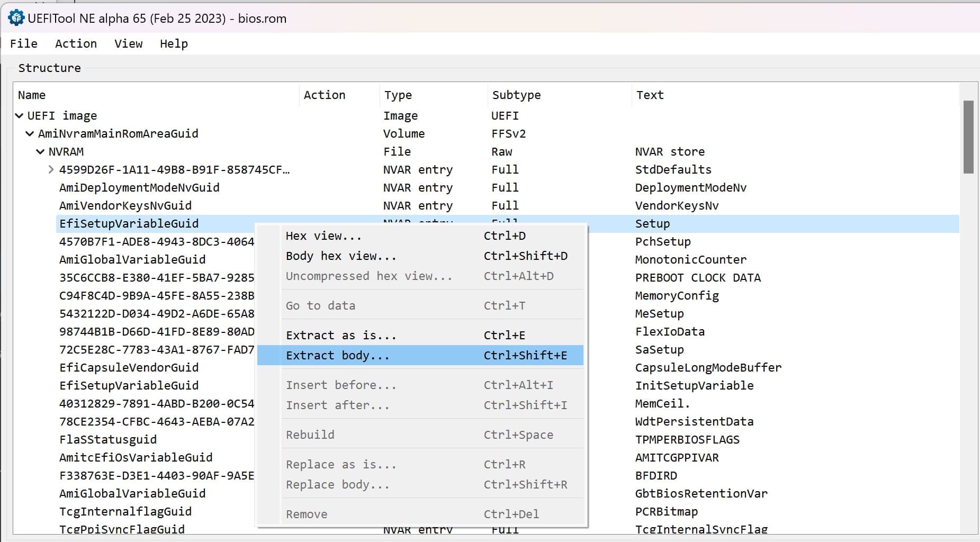This screenshot has width=980, height=542.
Task: Click the CapsuleLongModeBuffer text cell
Action: (x=708, y=367)
